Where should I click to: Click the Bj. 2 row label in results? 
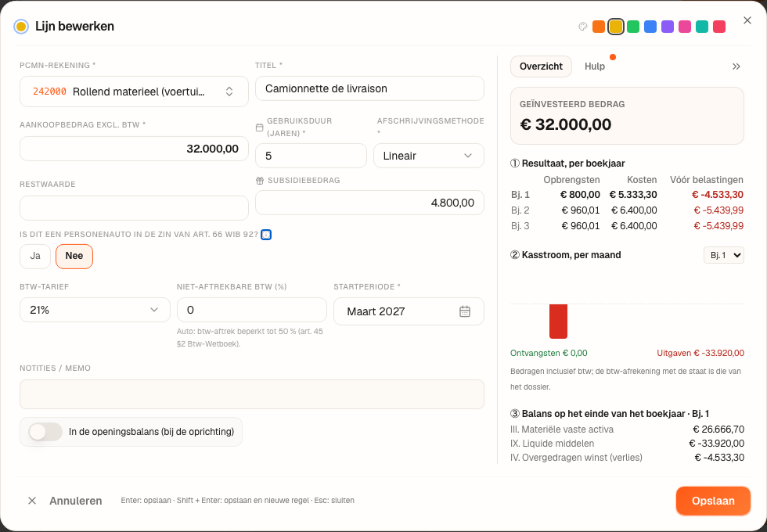click(520, 210)
